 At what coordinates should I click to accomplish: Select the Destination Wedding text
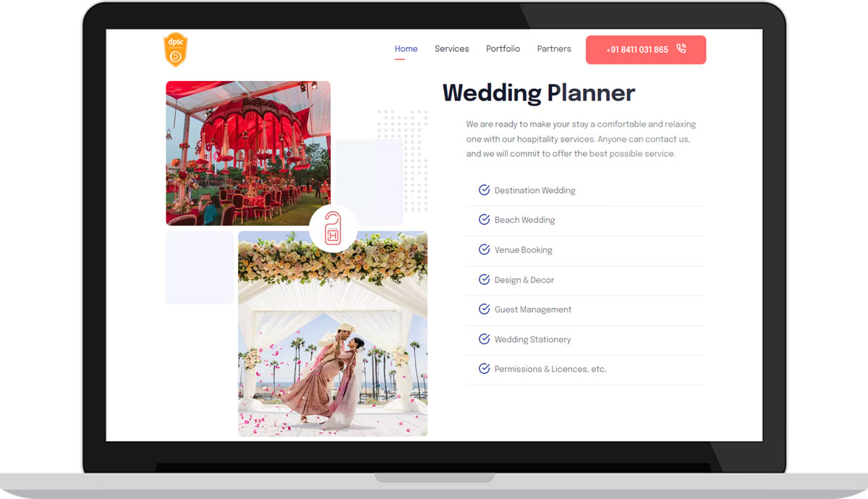[535, 191]
